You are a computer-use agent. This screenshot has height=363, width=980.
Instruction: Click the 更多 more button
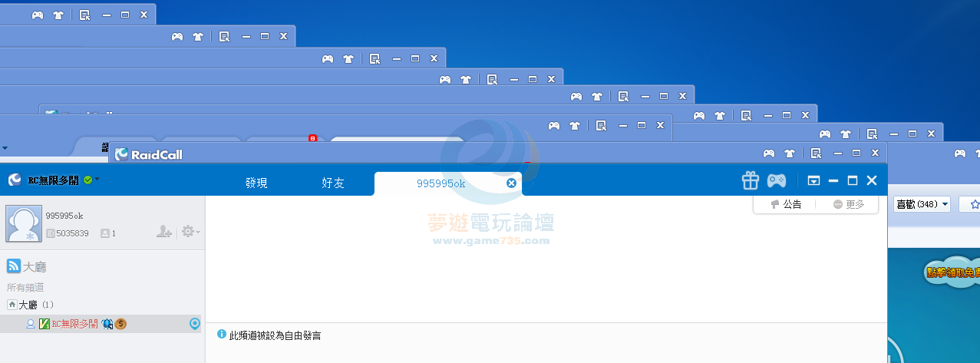coord(849,204)
